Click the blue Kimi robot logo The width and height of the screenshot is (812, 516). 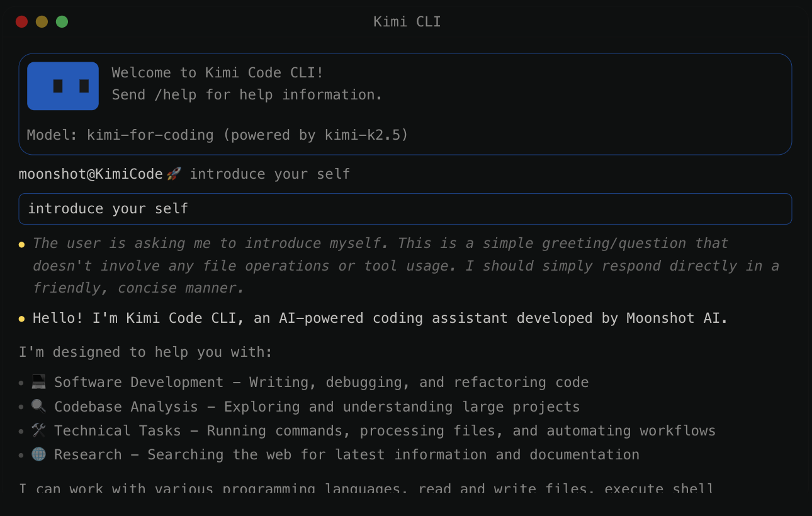(x=63, y=86)
